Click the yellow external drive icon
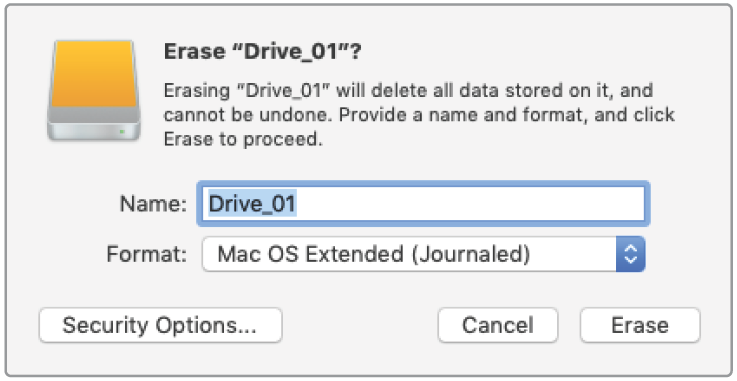This screenshot has width=737, height=381. point(94,90)
